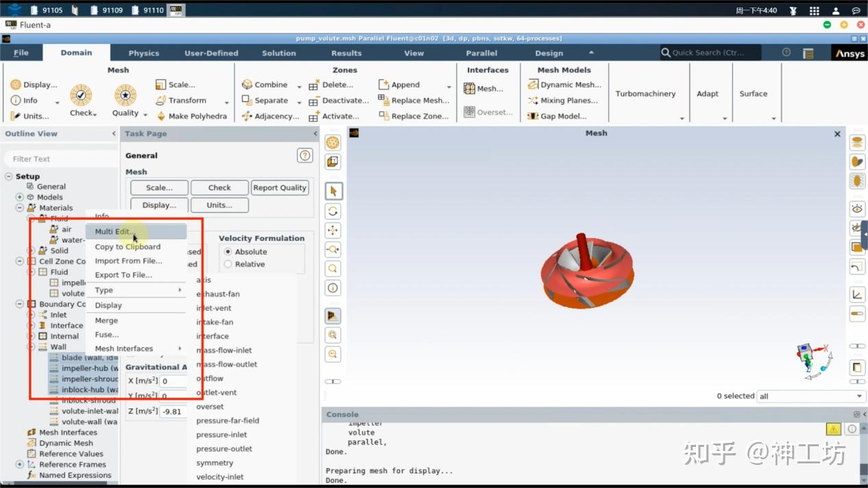Open Mesh interfaces tool in ribbon
The height and width of the screenshot is (488, 868).
[x=484, y=89]
